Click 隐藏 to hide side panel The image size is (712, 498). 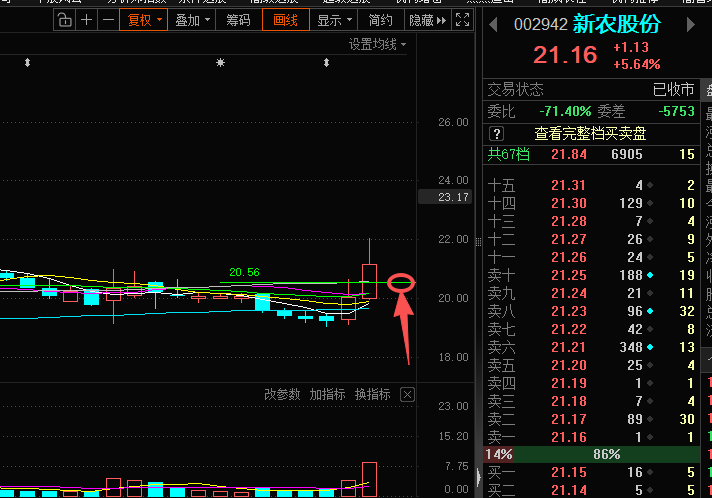428,20
